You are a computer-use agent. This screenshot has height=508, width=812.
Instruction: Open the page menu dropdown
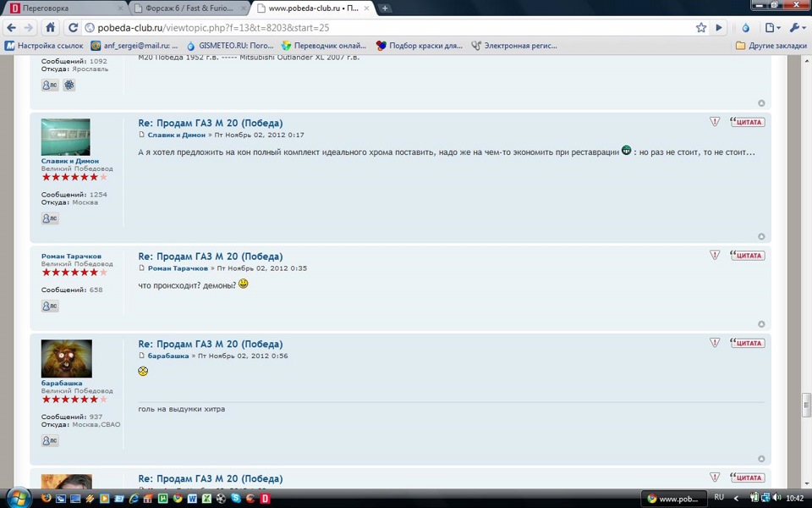coord(772,28)
